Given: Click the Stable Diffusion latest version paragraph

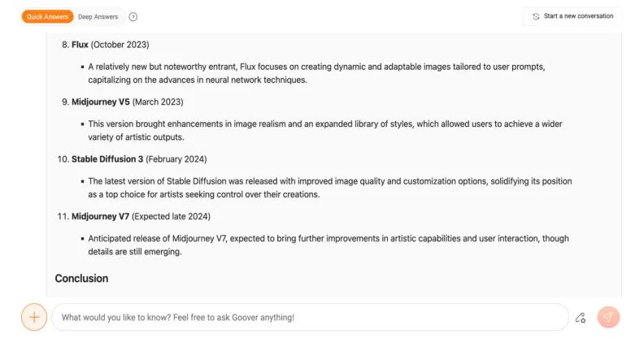Looking at the screenshot, I should pos(330,188).
